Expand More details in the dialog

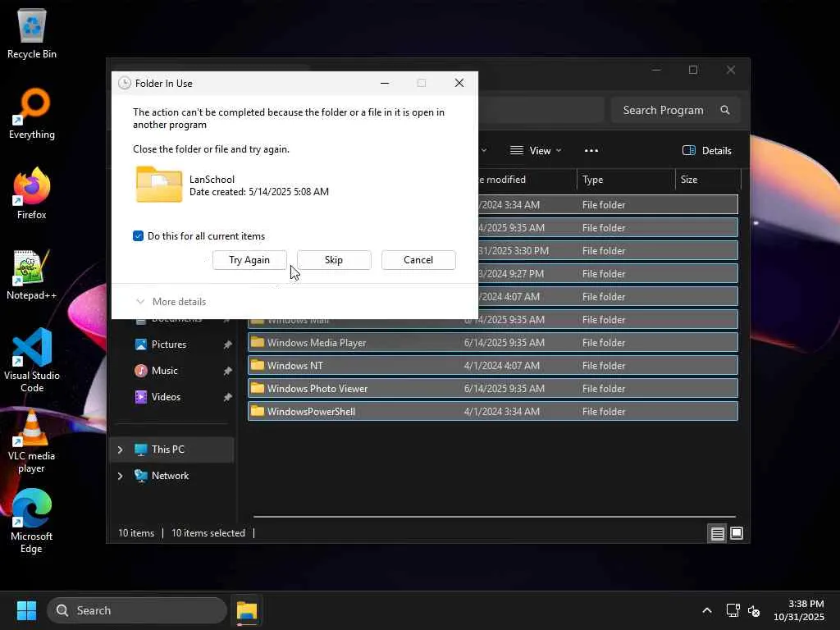(x=171, y=302)
